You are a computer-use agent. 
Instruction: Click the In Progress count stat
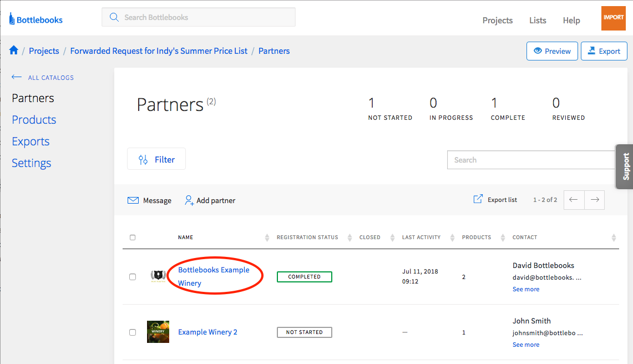(x=451, y=109)
